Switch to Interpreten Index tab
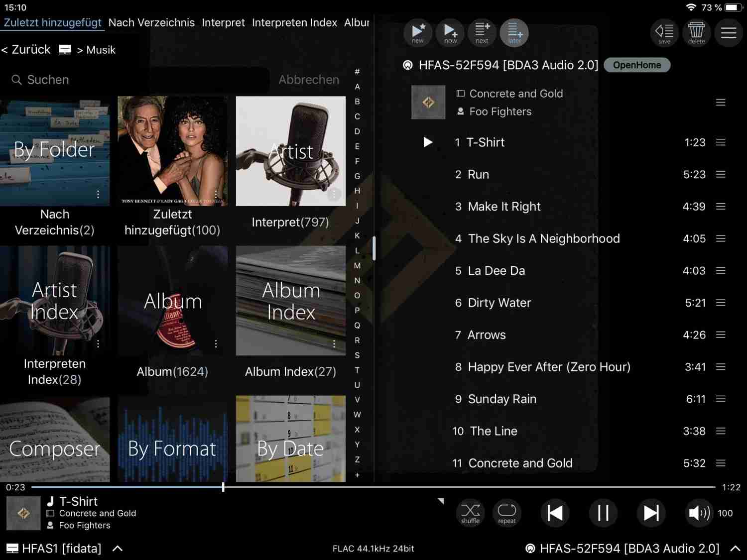 click(x=294, y=22)
